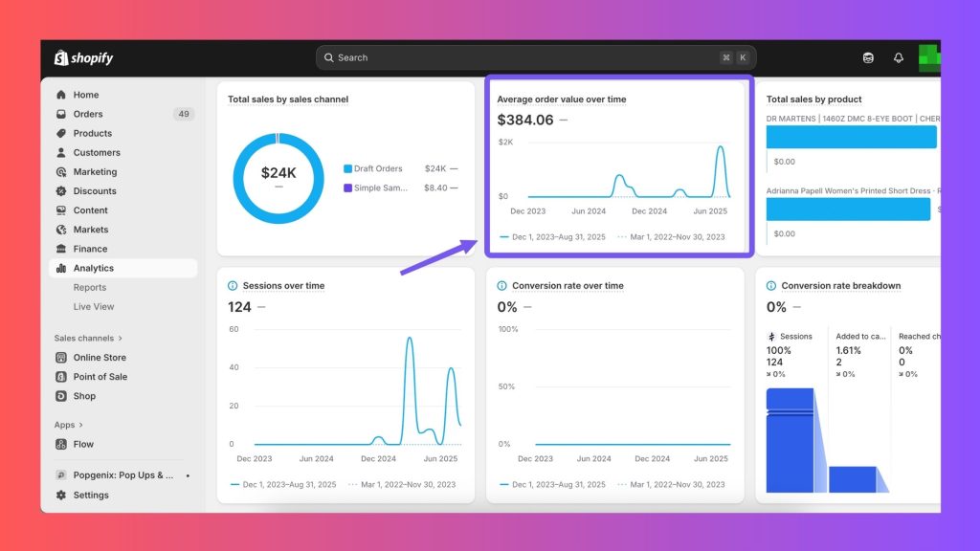Open Total sales by sales channel report

pos(288,99)
